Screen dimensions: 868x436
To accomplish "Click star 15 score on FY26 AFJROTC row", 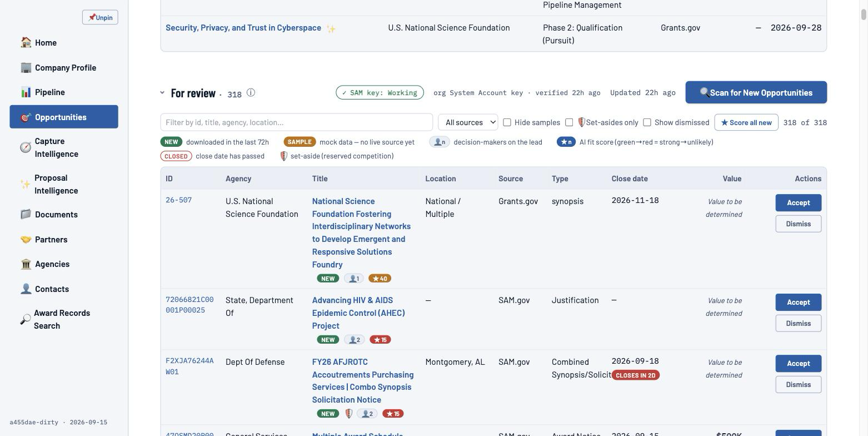I will pyautogui.click(x=393, y=413).
